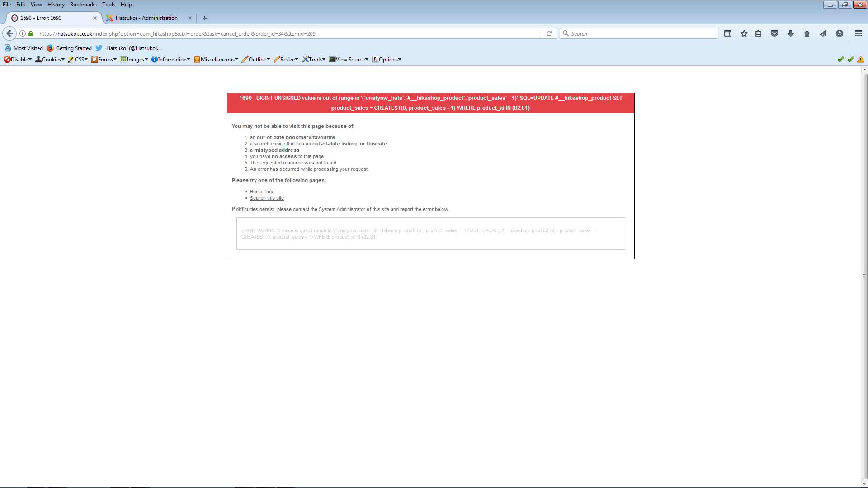Click the site info padlock icon
Screen dimensions: 868x488
pos(31,33)
